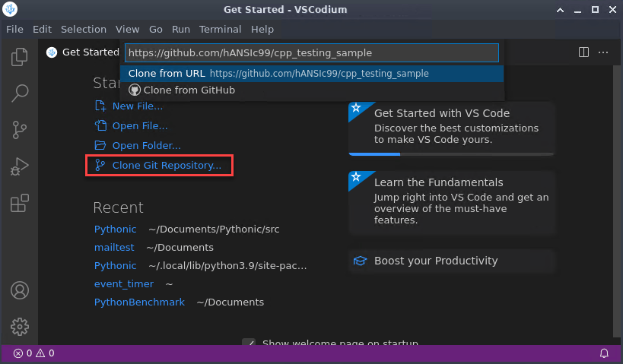The height and width of the screenshot is (364, 623).
Task: Toggle Show welcome page on startup checkbox
Action: tap(248, 343)
